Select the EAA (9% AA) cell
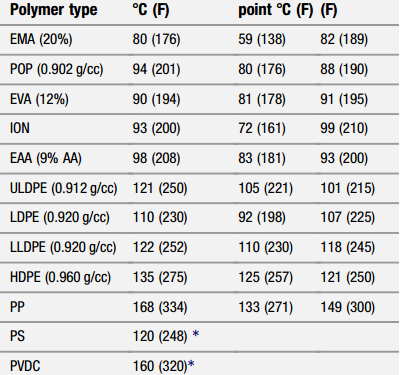This screenshot has width=400, height=375. [x=46, y=158]
